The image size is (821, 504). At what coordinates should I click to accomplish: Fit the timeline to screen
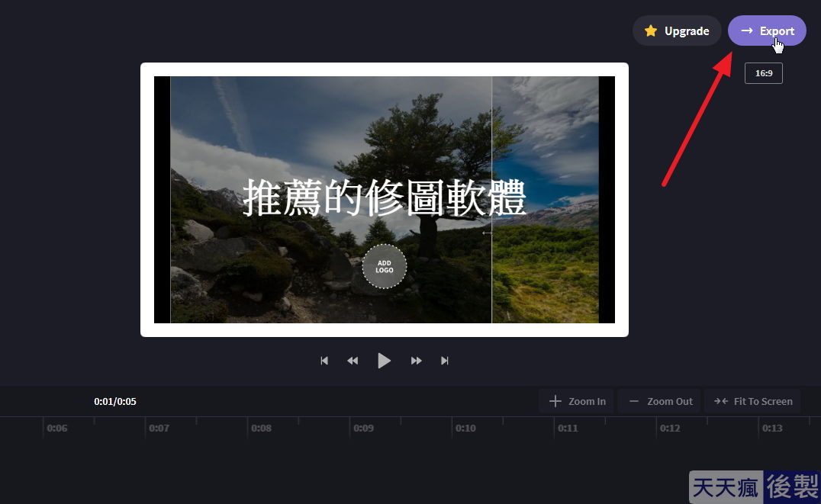pos(753,401)
